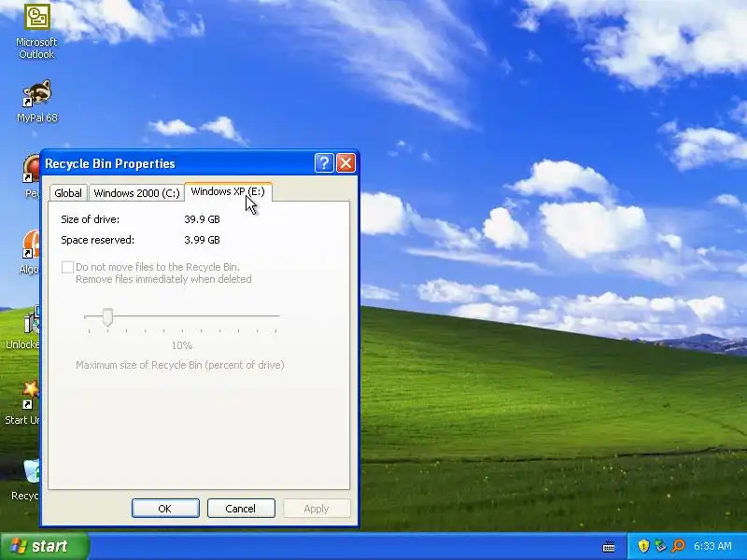Click the 10% slider value label
This screenshot has width=747, height=560.
point(181,345)
